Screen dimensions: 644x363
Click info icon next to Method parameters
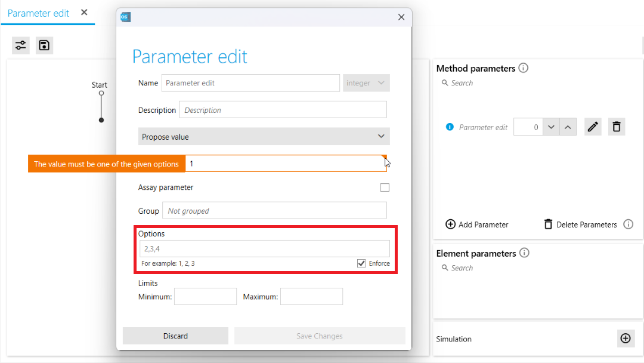pos(524,68)
